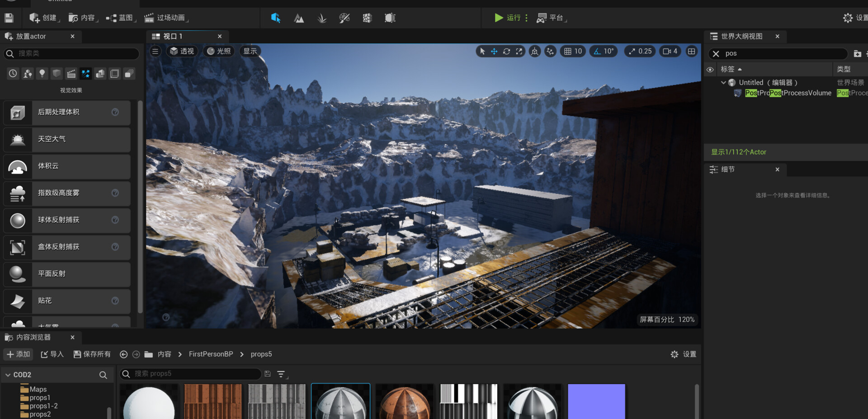Open scale snap value 0.25 dropdown
This screenshot has width=868, height=419.
click(645, 51)
